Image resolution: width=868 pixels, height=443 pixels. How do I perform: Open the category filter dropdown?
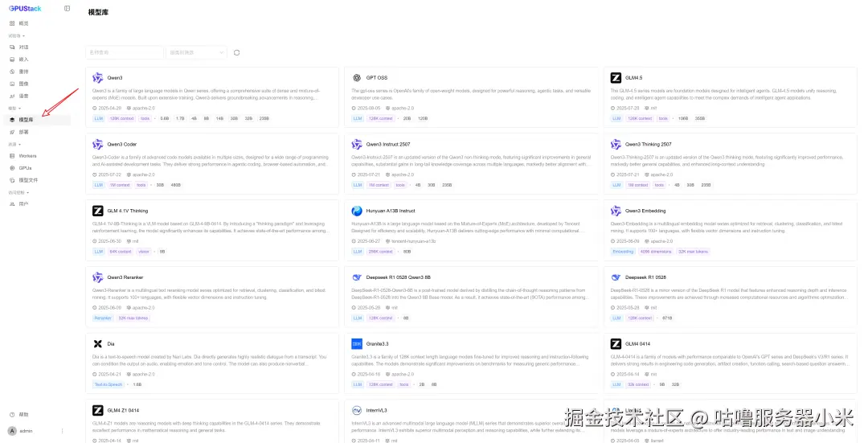pyautogui.click(x=197, y=52)
